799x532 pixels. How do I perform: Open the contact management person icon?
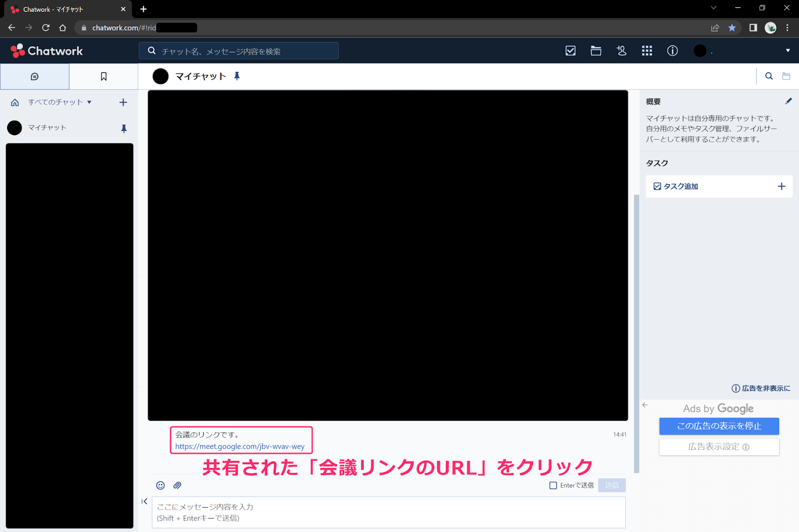(x=621, y=51)
